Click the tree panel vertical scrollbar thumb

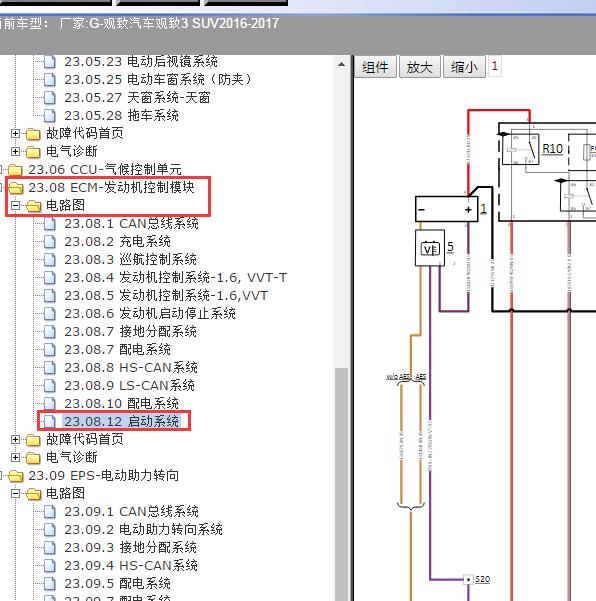(341, 484)
